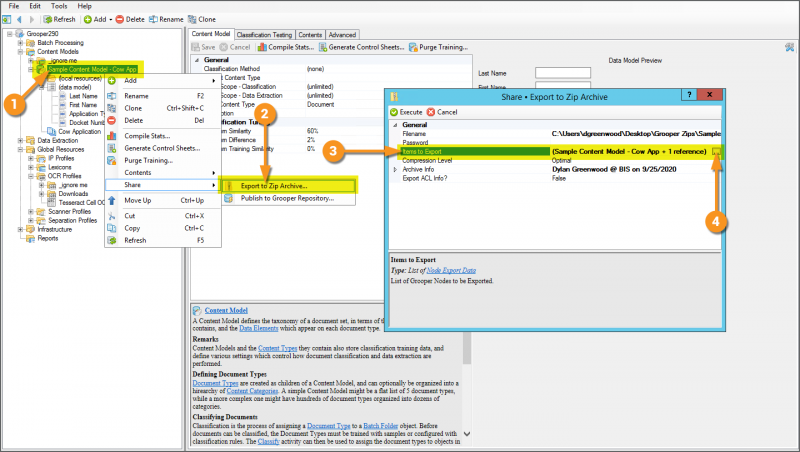This screenshot has width=800, height=452.
Task: Click the Save icon in Content Model tab
Action: click(x=195, y=47)
